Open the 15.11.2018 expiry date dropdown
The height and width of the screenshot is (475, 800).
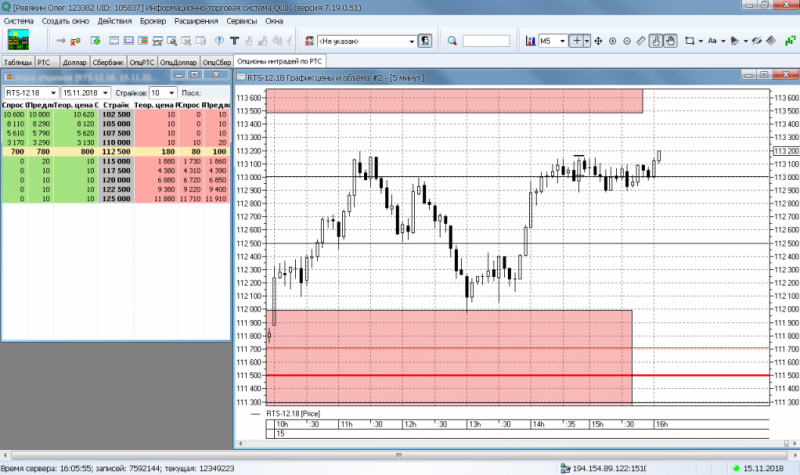click(105, 93)
